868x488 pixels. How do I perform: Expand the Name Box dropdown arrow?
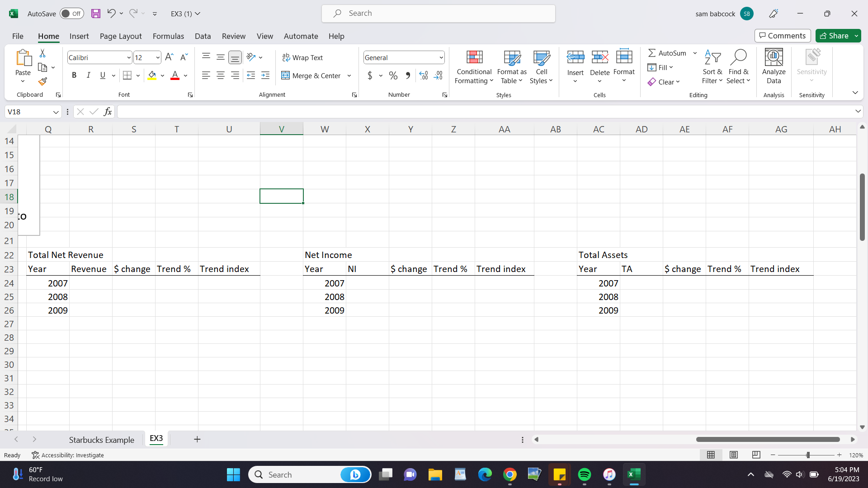[x=56, y=112]
